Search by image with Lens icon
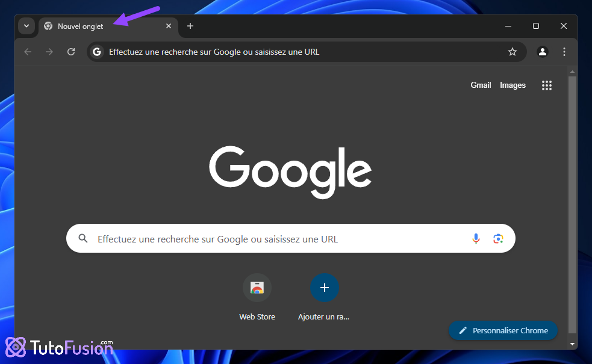Viewport: 592px width, 364px height. 498,238
